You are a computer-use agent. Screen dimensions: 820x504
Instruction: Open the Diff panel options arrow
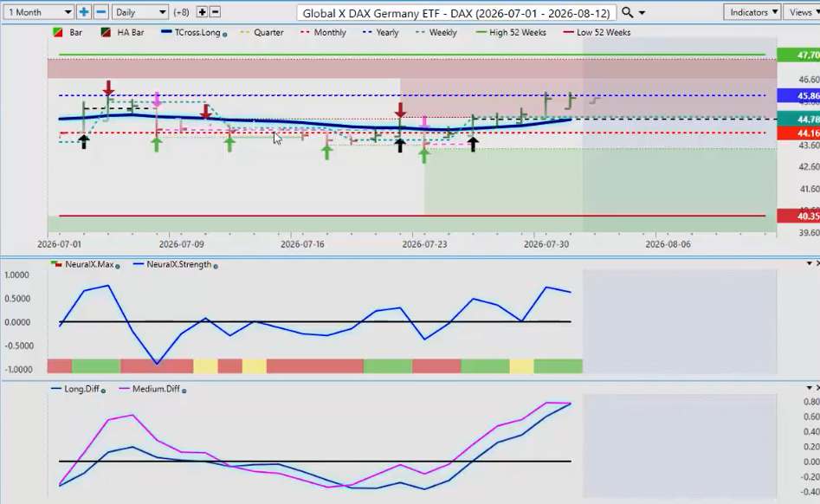[x=810, y=388]
